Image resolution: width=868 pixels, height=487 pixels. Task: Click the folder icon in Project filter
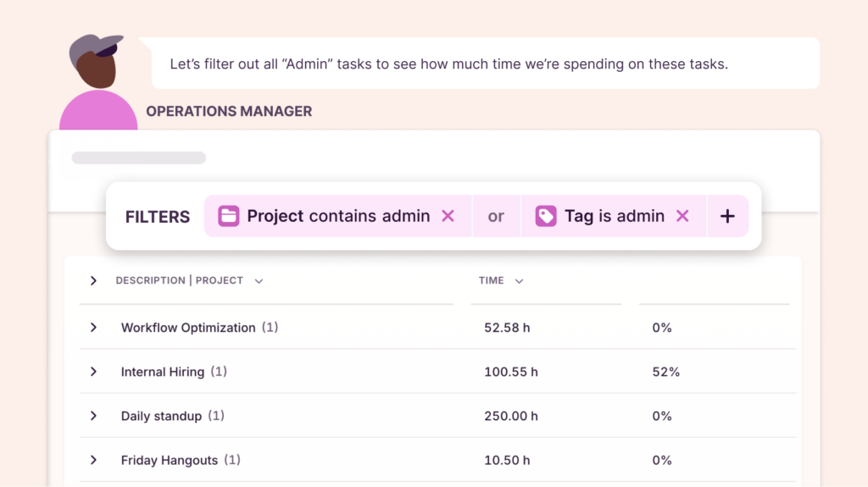coord(229,216)
